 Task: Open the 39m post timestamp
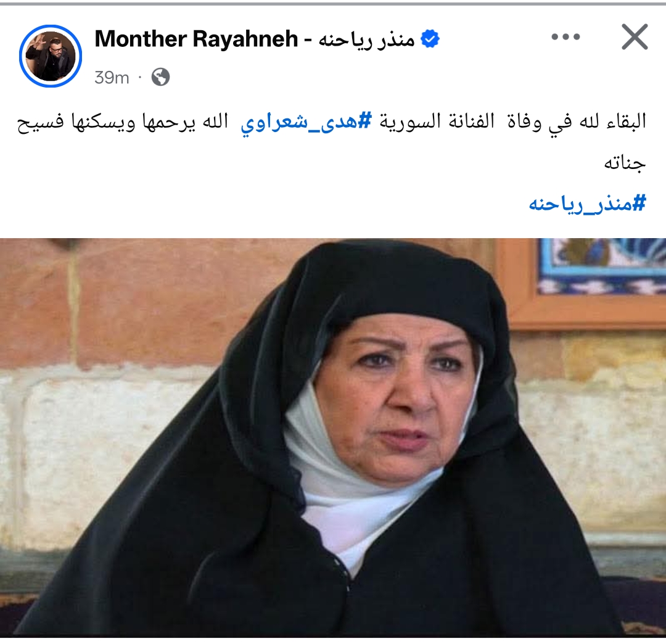pyautogui.click(x=112, y=78)
